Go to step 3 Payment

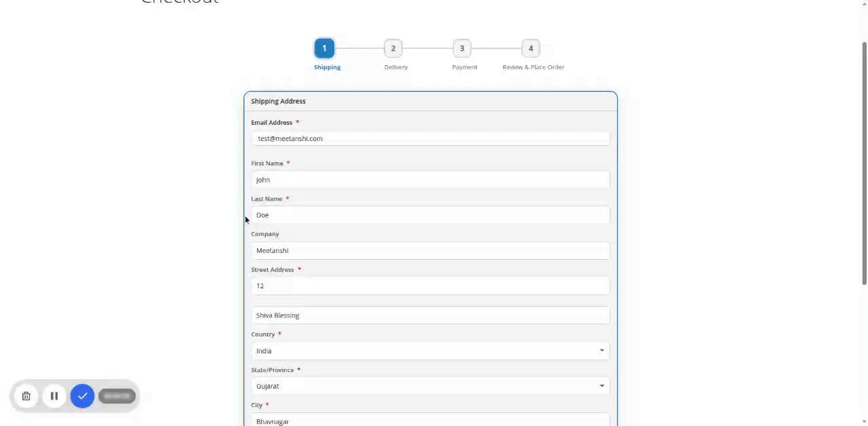462,48
